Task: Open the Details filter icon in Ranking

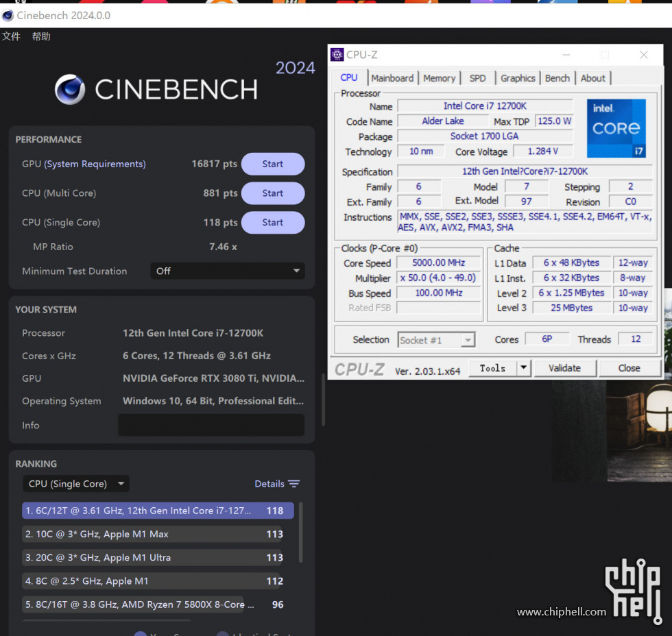Action: pos(294,484)
